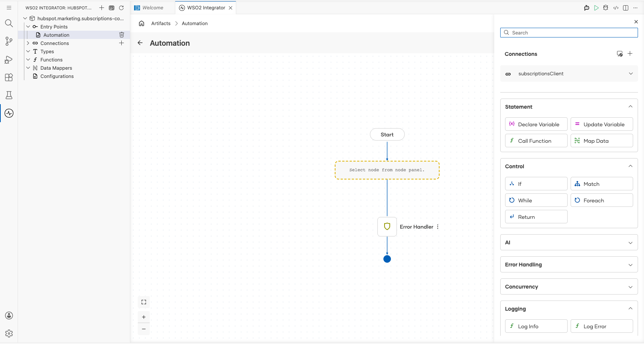644x344 pixels.
Task: Show source code view icon
Action: pos(616,7)
